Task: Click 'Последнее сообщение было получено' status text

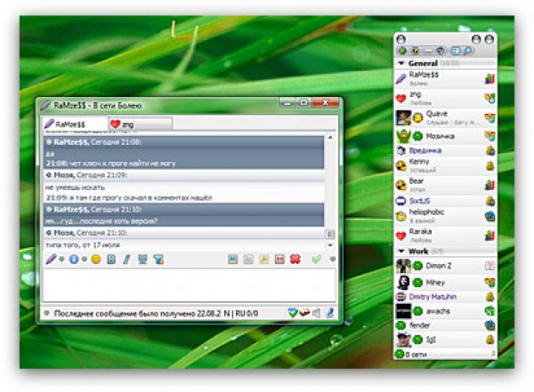Action: (125, 313)
